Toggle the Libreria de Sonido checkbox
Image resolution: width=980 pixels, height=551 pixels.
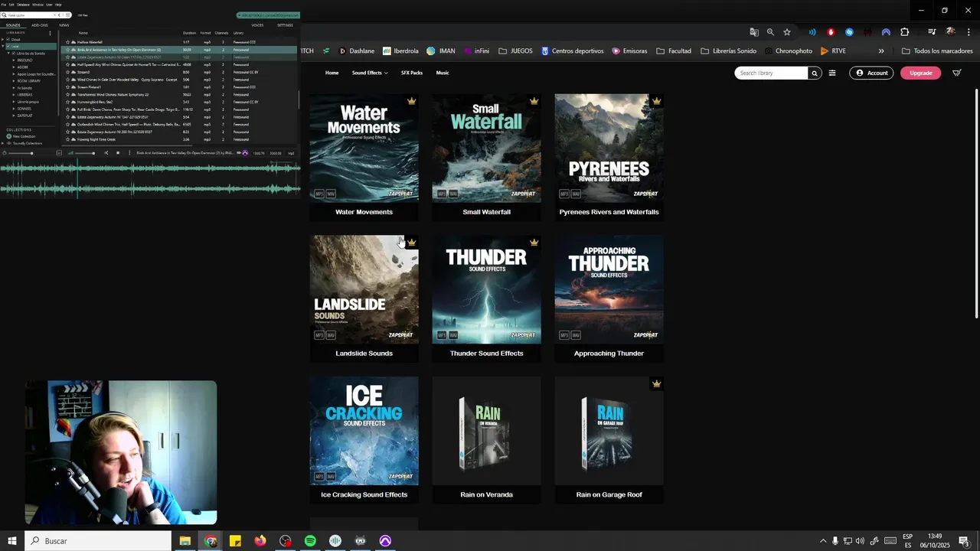(14, 53)
